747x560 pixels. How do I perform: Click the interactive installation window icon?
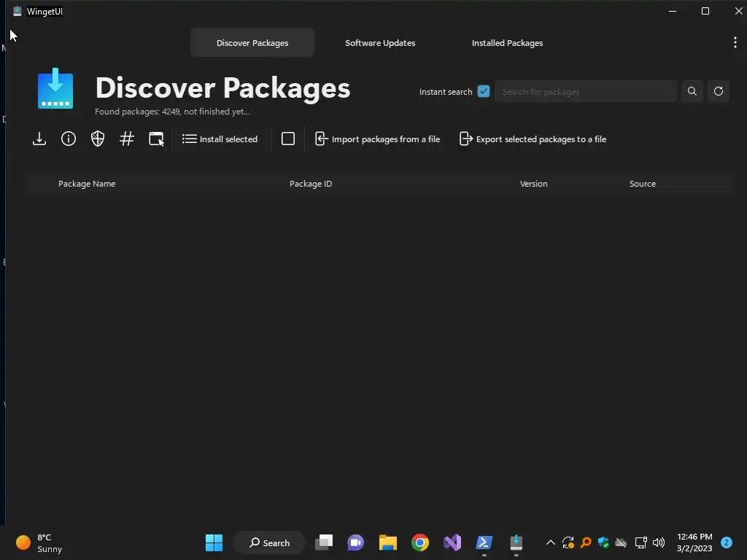[156, 139]
